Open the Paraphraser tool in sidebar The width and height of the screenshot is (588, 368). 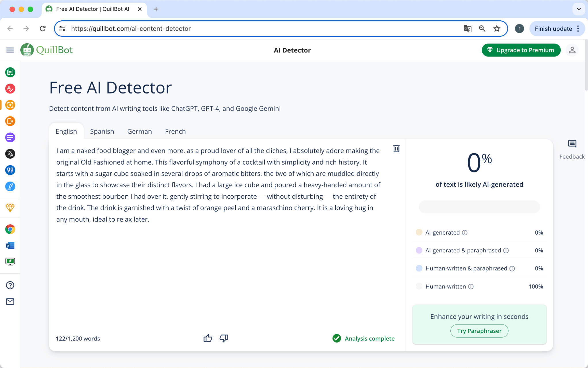coord(10,72)
